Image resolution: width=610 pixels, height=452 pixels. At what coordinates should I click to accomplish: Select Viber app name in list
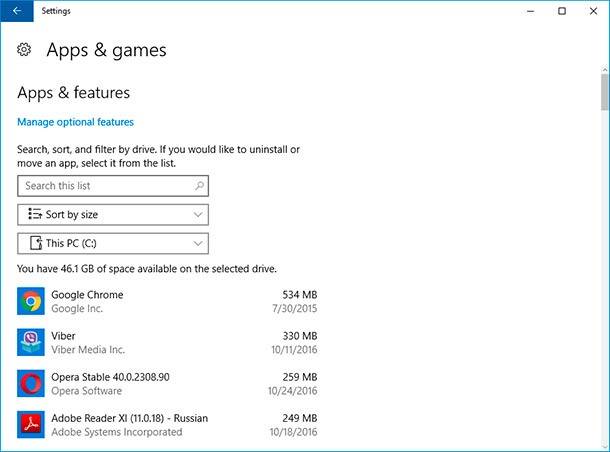pyautogui.click(x=63, y=336)
